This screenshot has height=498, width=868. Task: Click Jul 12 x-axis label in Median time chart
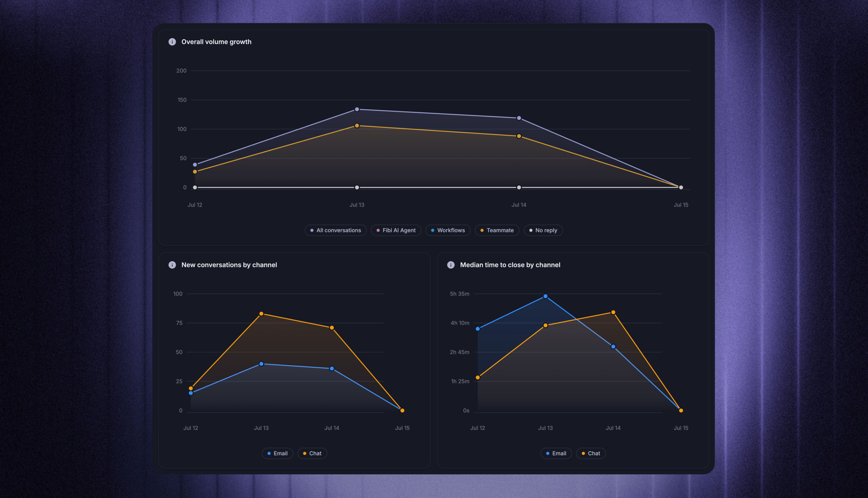(x=478, y=428)
